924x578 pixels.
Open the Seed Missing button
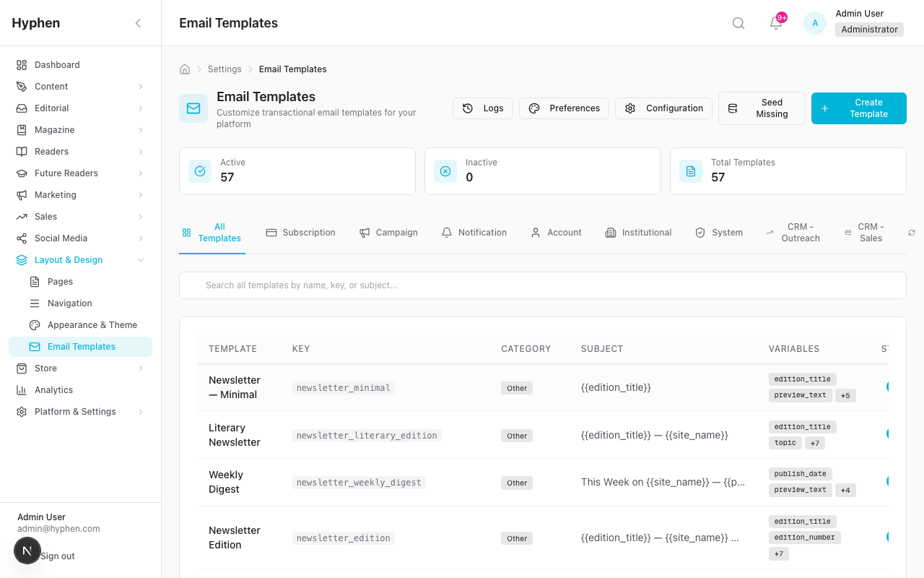(762, 108)
